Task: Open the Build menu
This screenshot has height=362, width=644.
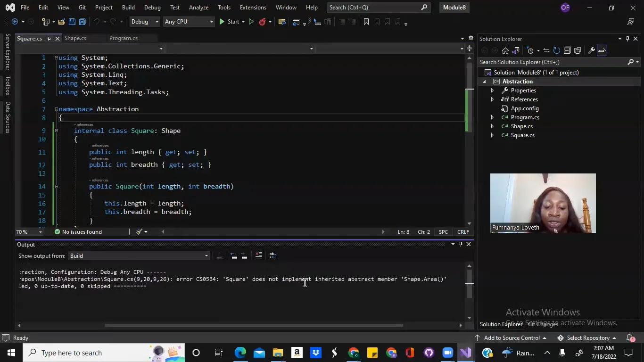Action: [x=128, y=8]
